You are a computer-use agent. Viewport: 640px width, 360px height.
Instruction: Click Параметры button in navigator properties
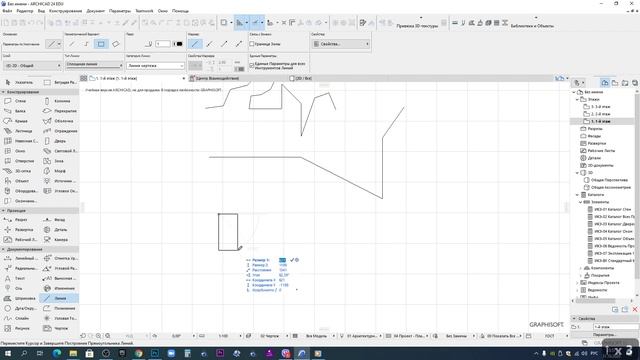pyautogui.click(x=603, y=335)
